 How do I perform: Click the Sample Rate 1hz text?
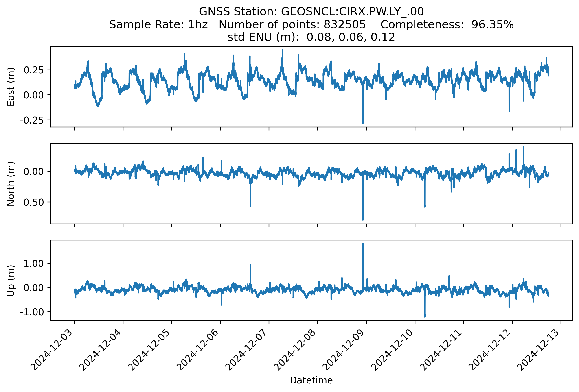point(158,25)
